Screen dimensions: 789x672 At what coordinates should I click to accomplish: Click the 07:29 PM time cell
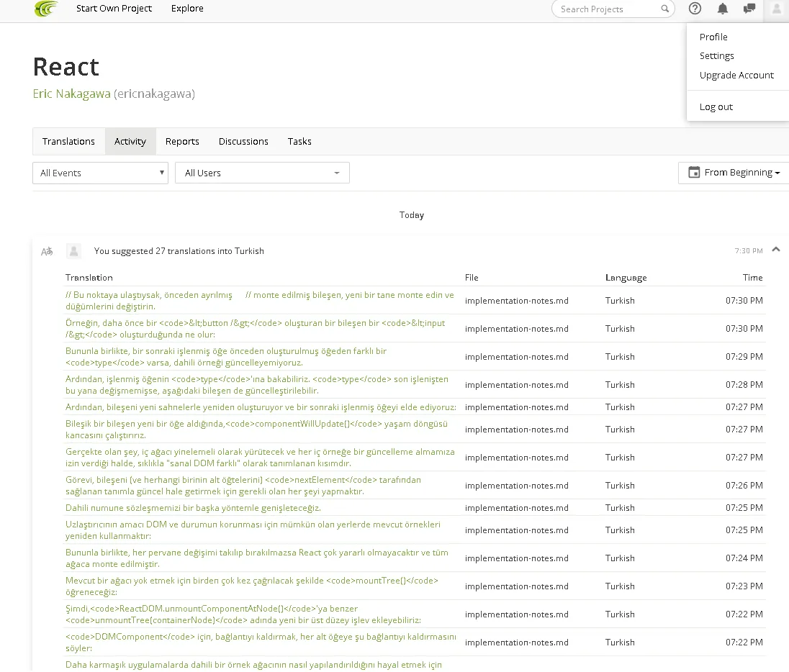pos(744,357)
